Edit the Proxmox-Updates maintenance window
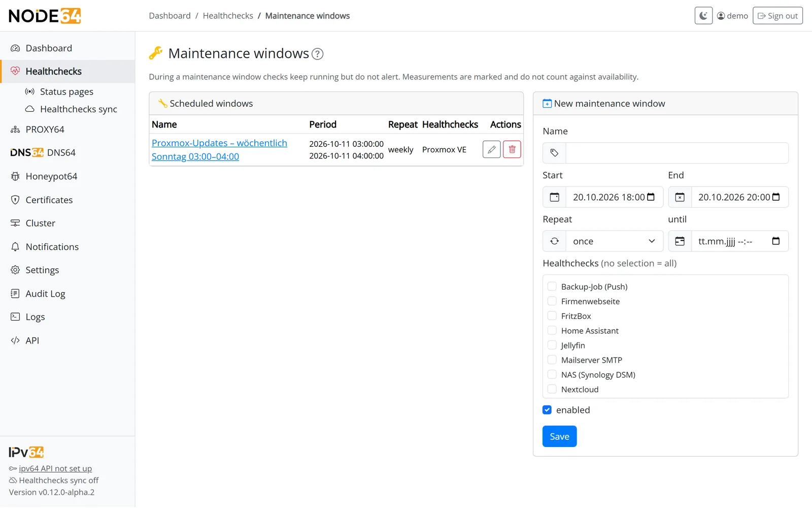812x508 pixels. pos(491,149)
